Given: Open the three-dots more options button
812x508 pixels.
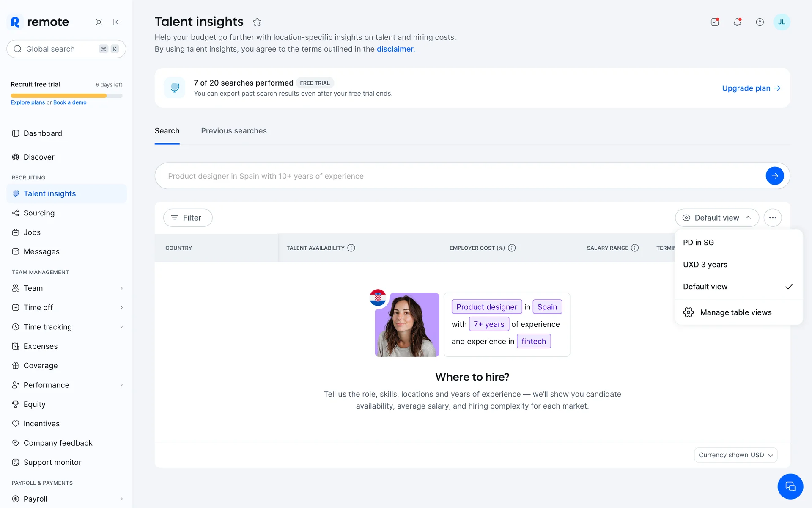Looking at the screenshot, I should click(772, 218).
